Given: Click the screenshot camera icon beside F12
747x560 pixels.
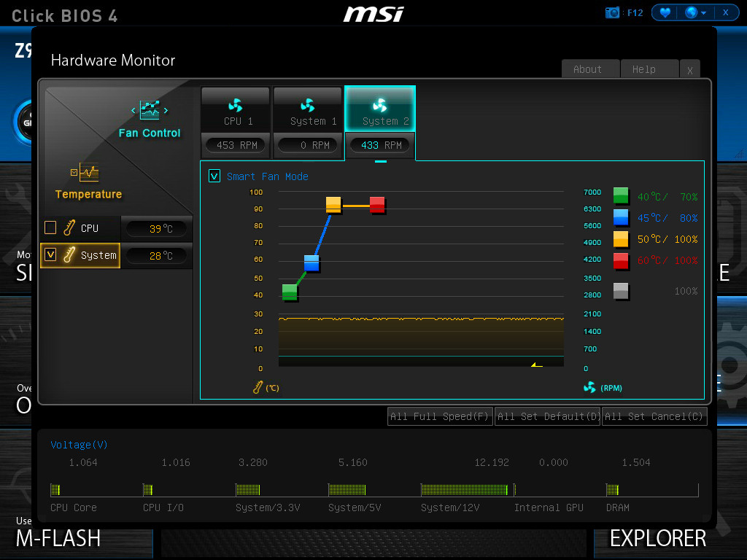Looking at the screenshot, I should coord(612,12).
